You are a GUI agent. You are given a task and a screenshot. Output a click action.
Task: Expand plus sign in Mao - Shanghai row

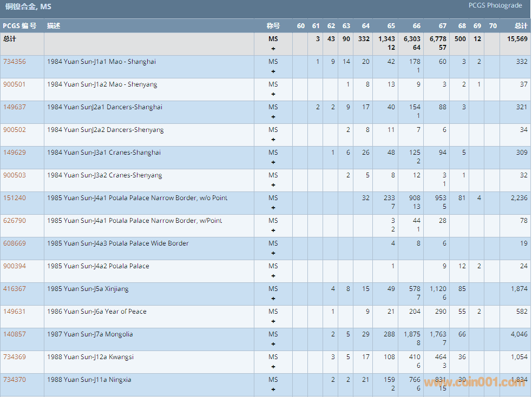coord(273,71)
